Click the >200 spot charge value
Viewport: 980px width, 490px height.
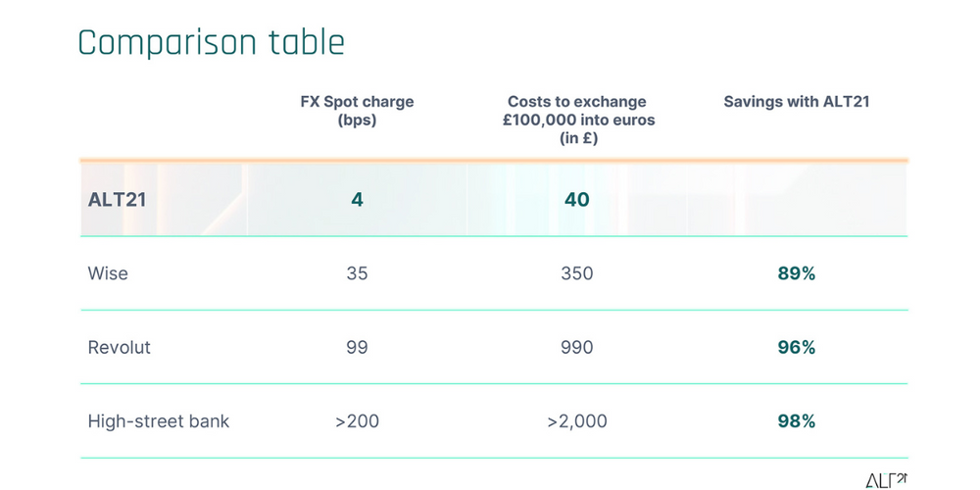[x=357, y=421]
